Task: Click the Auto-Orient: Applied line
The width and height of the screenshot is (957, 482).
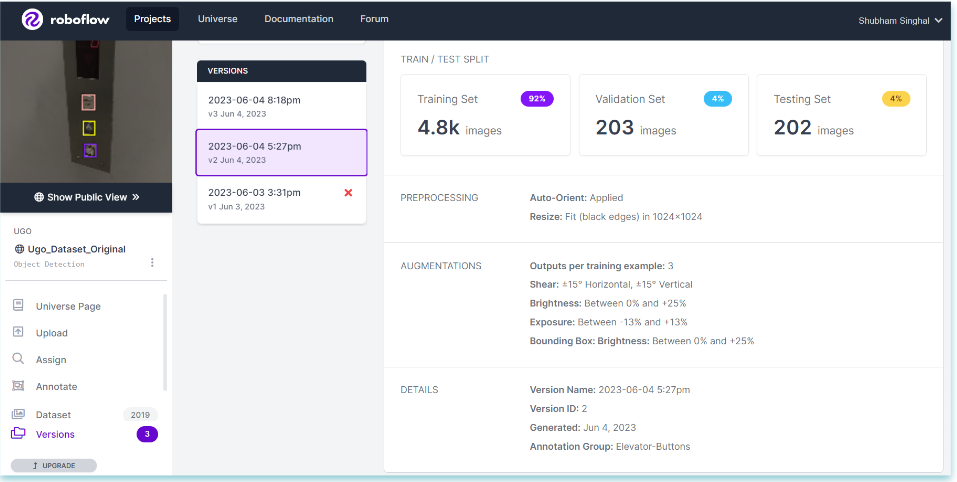Action: click(576, 198)
